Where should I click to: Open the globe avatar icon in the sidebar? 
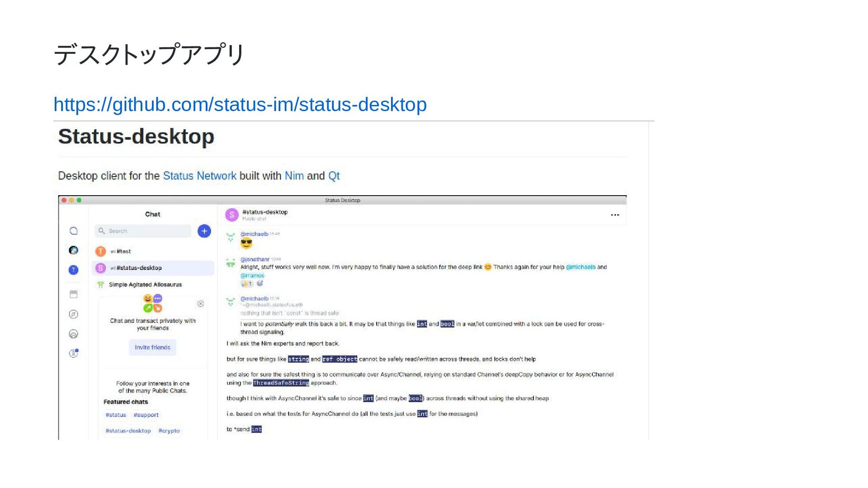[x=73, y=250]
